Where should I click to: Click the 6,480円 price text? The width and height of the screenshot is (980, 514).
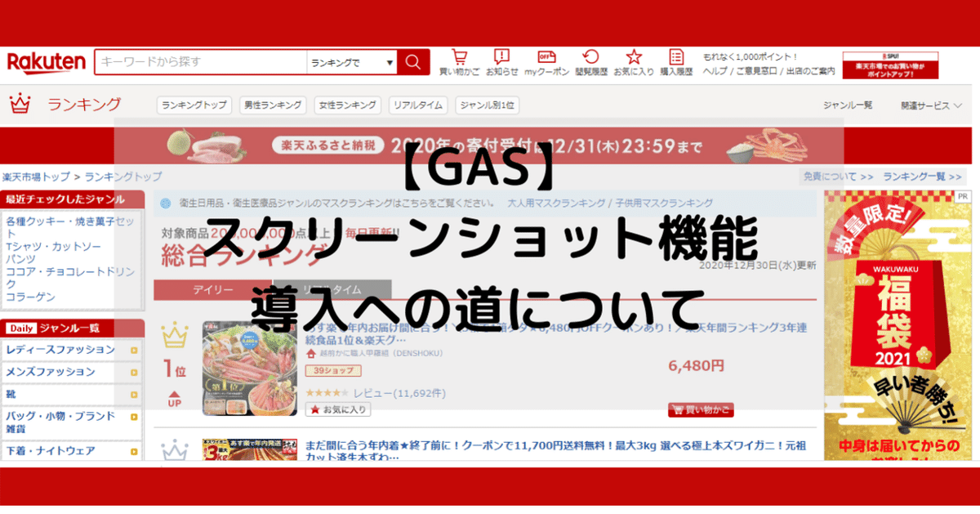point(696,365)
